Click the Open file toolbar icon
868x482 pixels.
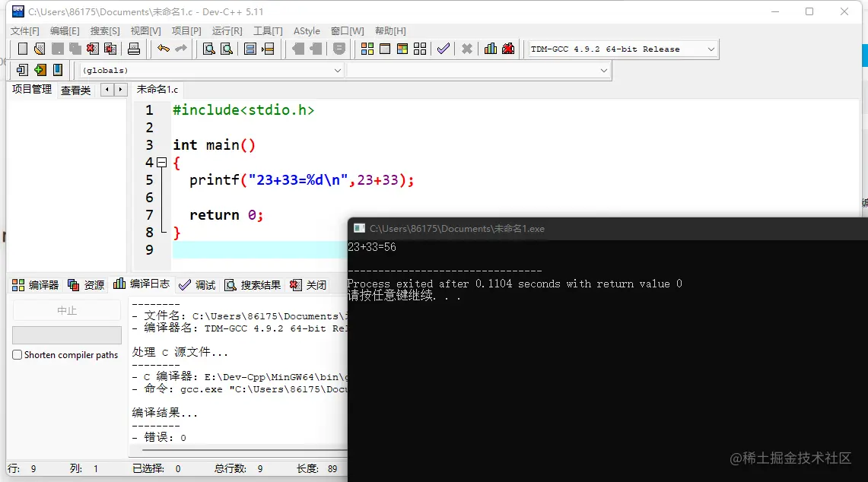point(40,49)
